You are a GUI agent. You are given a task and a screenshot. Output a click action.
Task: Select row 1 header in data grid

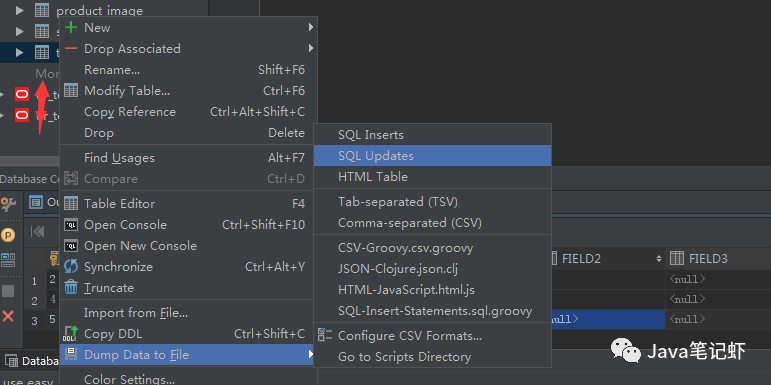34,281
